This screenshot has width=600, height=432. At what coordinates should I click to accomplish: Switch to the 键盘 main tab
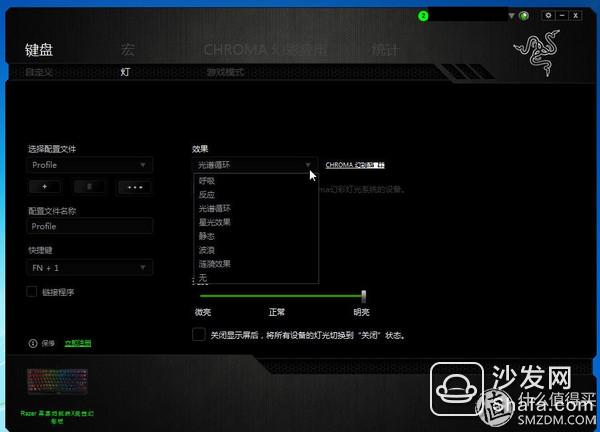pos(39,50)
